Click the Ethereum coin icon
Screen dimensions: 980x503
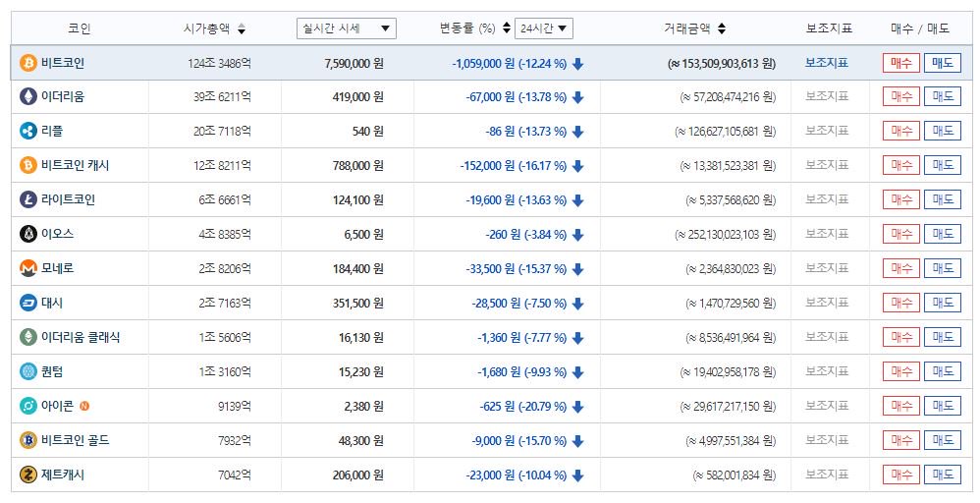tap(28, 96)
